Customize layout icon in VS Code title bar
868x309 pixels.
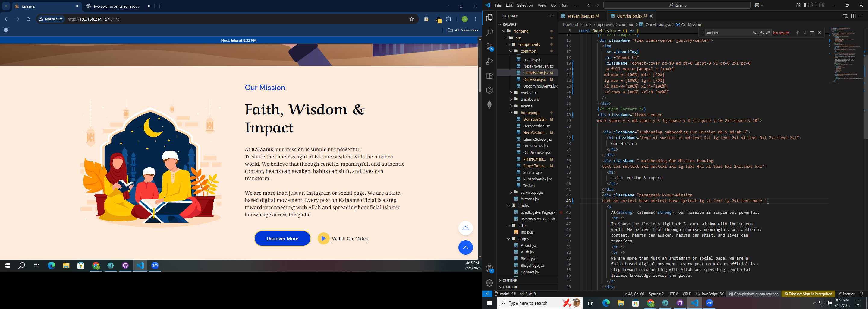(x=798, y=5)
